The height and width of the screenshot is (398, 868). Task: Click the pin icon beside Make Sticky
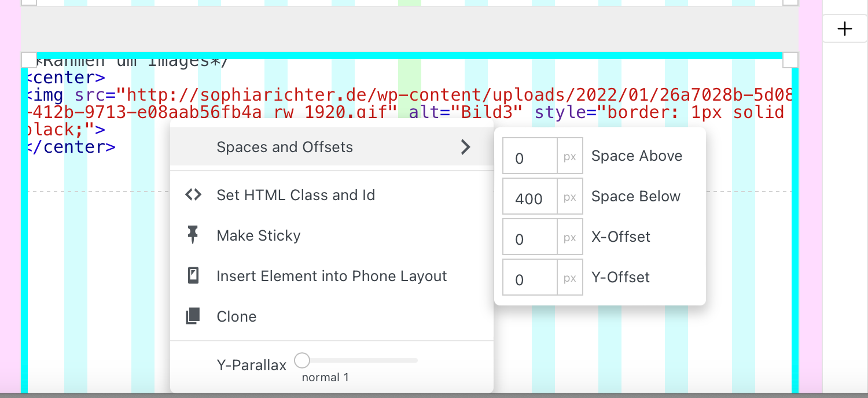(193, 235)
